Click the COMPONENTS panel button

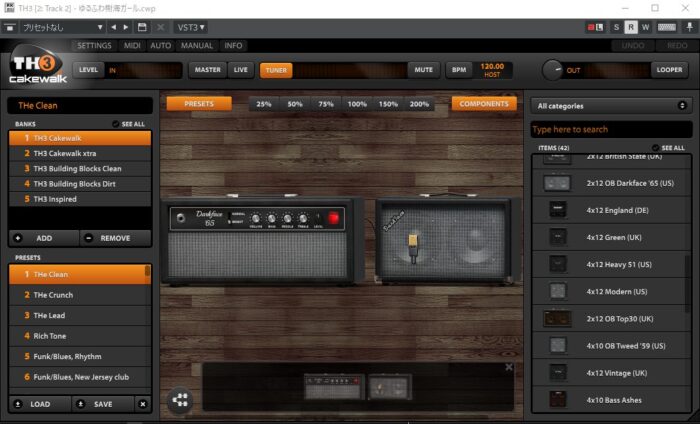click(x=484, y=104)
